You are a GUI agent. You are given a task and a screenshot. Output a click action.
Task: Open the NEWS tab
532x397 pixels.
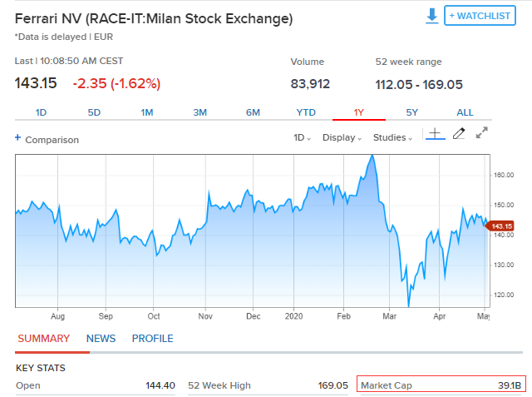[101, 339]
